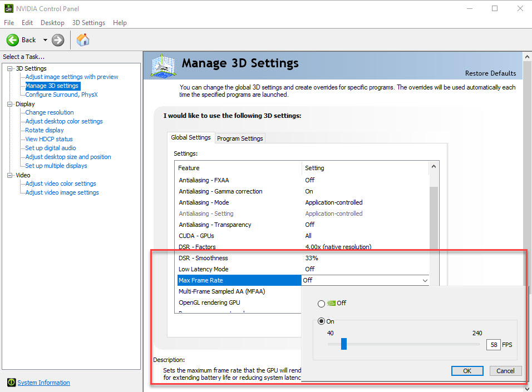Open Adjust desktop color settings

pyautogui.click(x=64, y=121)
